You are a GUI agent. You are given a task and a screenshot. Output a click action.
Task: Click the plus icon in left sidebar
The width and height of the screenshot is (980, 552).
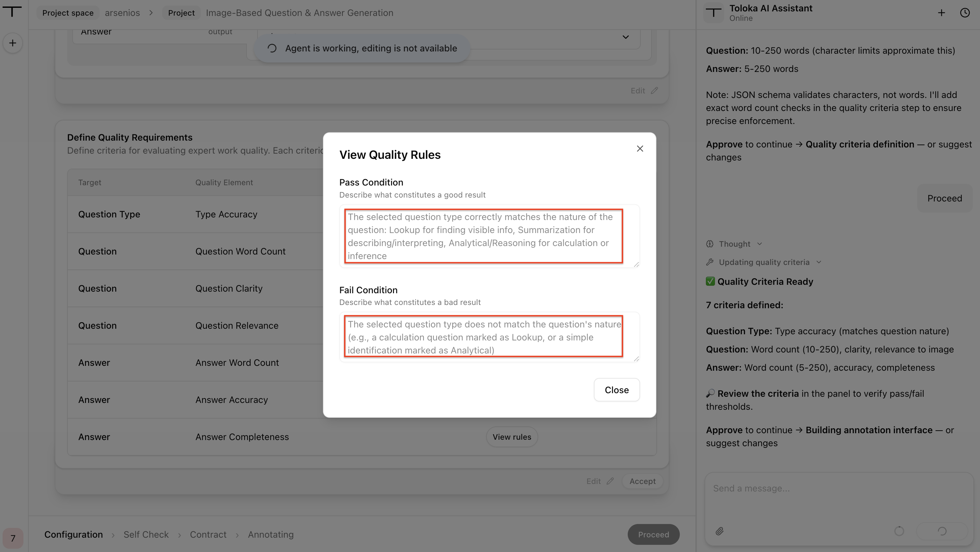(x=13, y=43)
